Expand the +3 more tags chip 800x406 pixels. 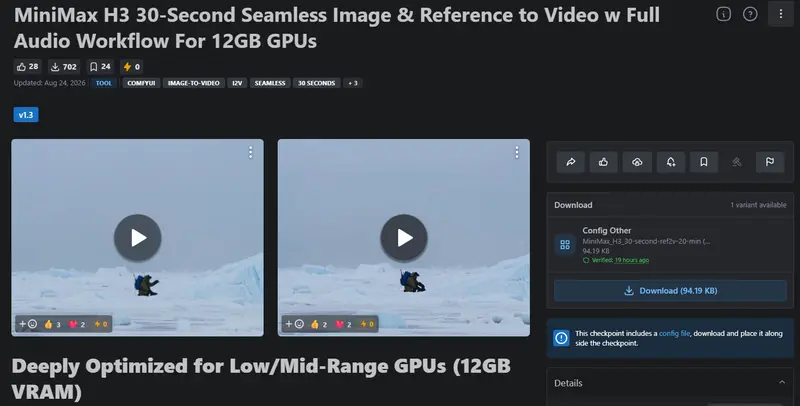pos(353,83)
